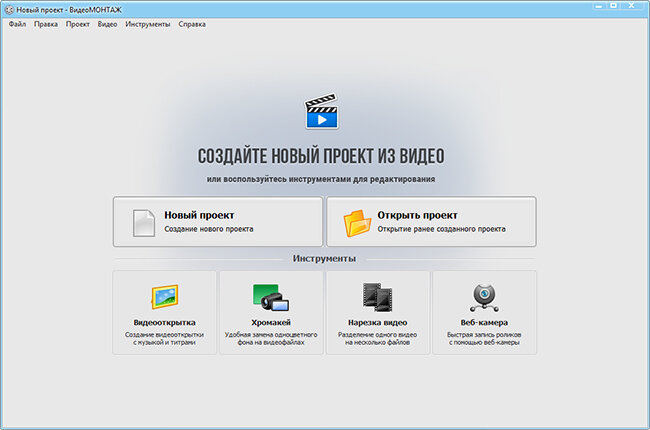
Task: Choose the Нарезка видео tool title
Action: point(378,322)
